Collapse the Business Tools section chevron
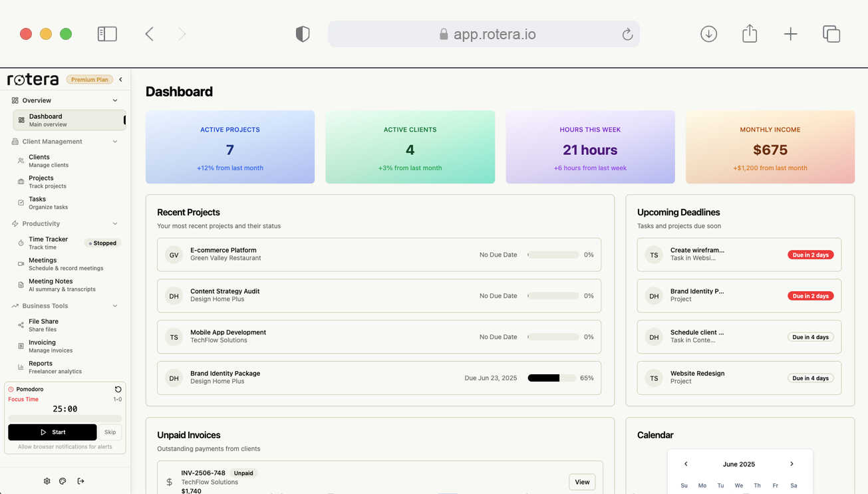The height and width of the screenshot is (494, 868). click(x=115, y=306)
